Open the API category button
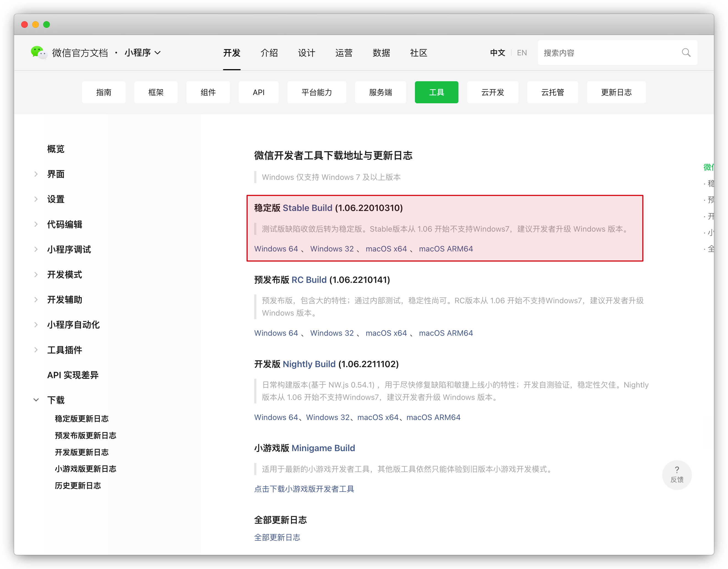This screenshot has height=569, width=728. (258, 92)
